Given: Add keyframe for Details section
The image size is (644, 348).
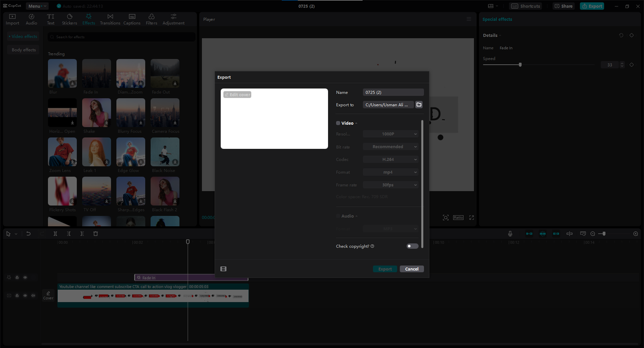Looking at the screenshot, I should tap(632, 35).
